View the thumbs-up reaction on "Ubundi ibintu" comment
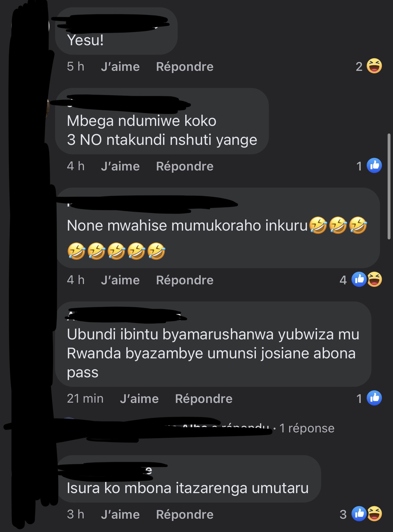 pos(374,398)
